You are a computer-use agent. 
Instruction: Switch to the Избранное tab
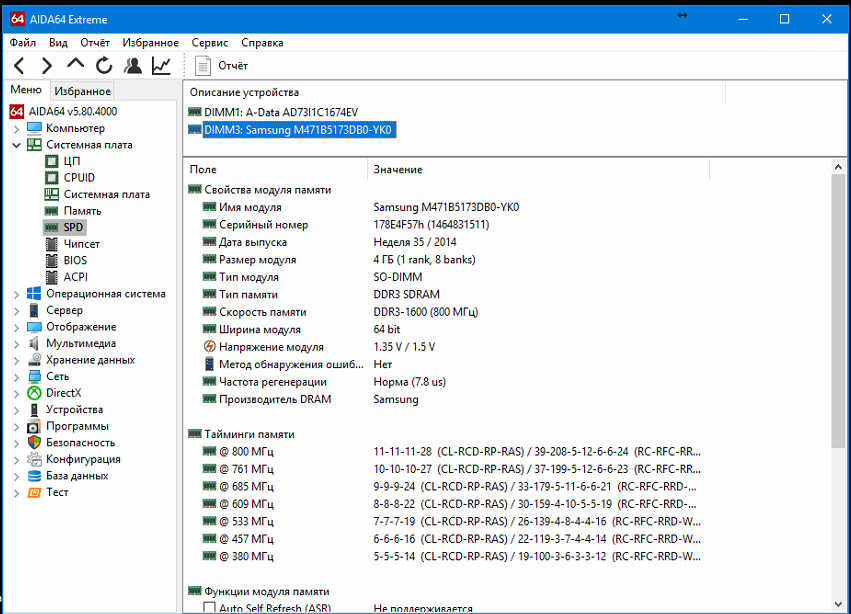[83, 91]
